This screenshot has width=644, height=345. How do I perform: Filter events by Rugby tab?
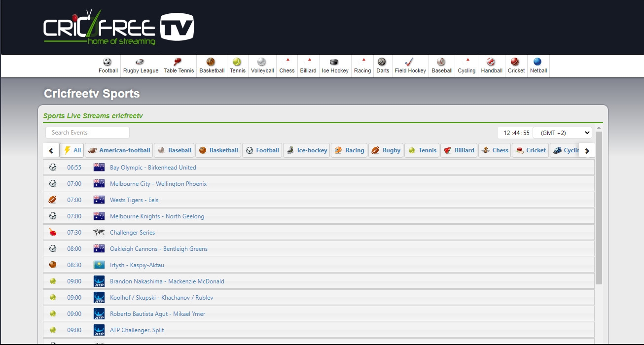pos(386,150)
